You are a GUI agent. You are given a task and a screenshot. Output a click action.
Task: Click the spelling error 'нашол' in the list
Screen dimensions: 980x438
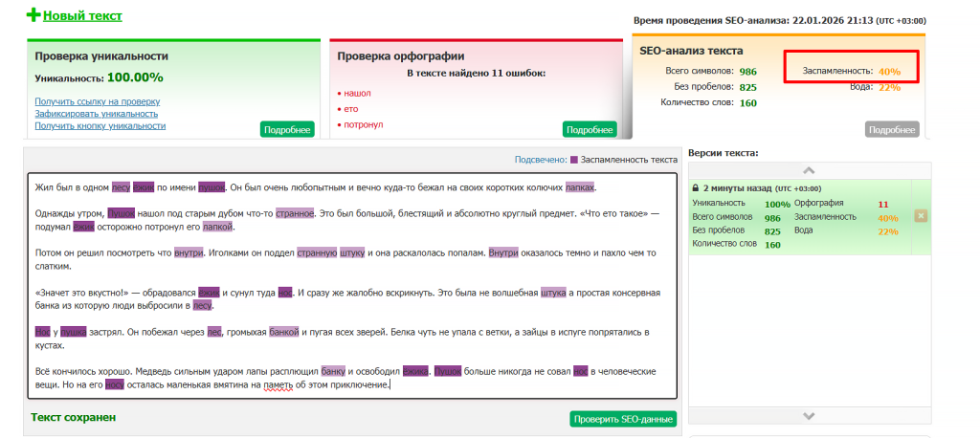(x=357, y=93)
